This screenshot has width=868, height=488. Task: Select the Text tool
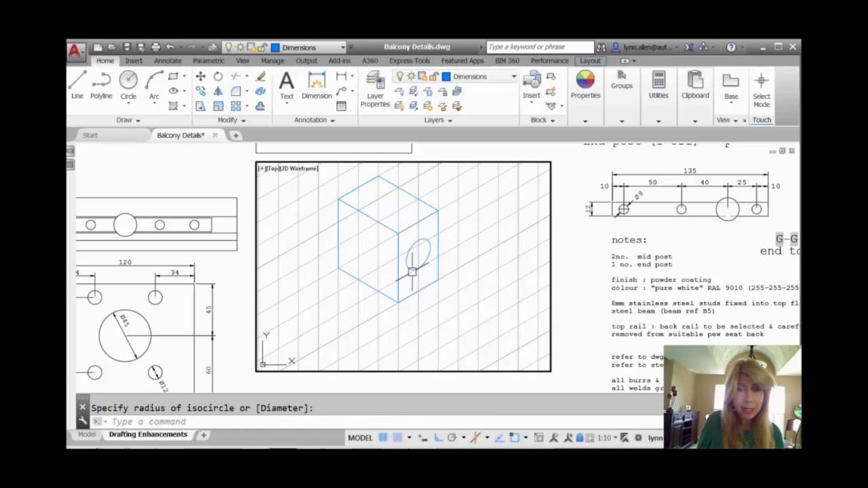pyautogui.click(x=287, y=85)
